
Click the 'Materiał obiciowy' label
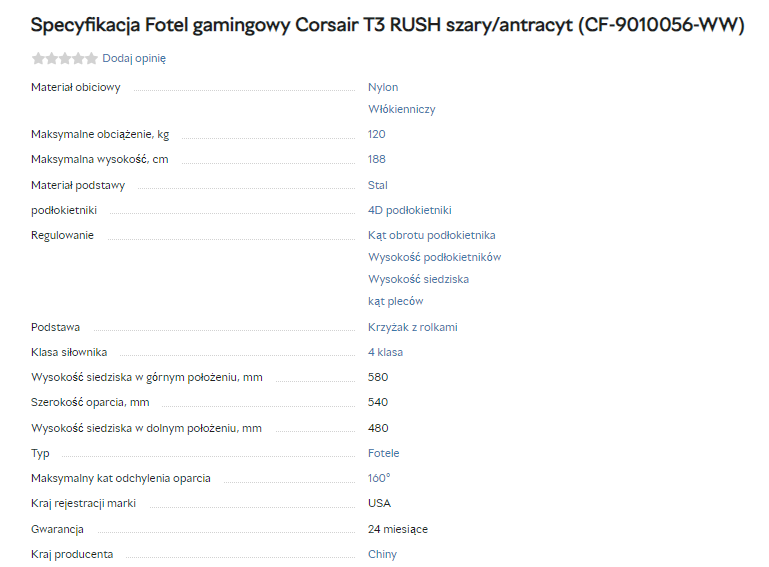coord(76,87)
